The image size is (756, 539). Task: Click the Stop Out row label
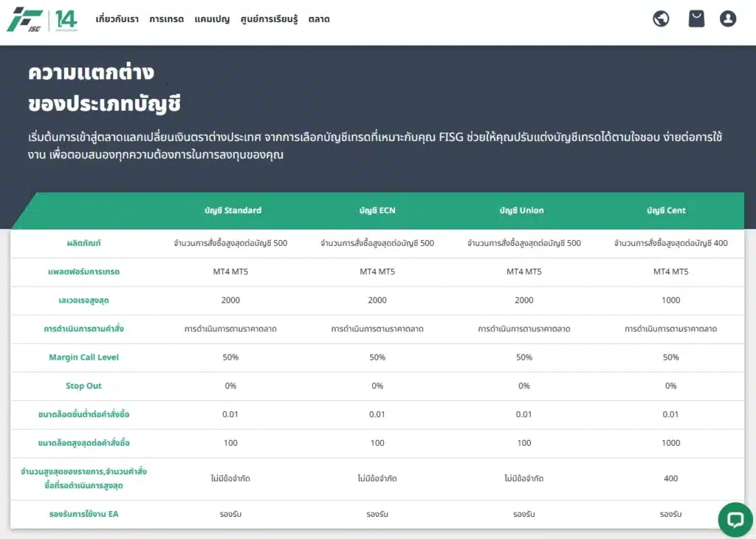point(83,386)
